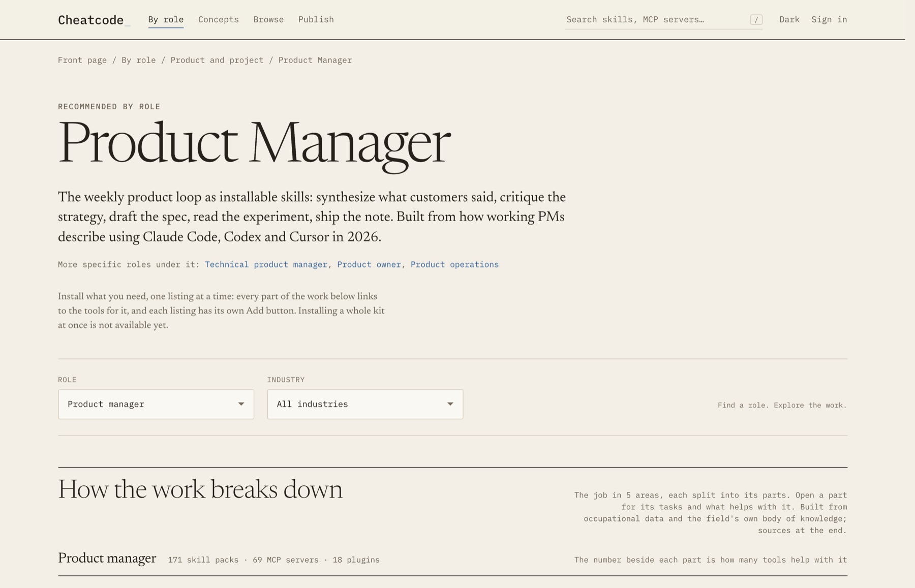The width and height of the screenshot is (915, 588).
Task: Click the All industries dropdown arrow
Action: pyautogui.click(x=450, y=404)
